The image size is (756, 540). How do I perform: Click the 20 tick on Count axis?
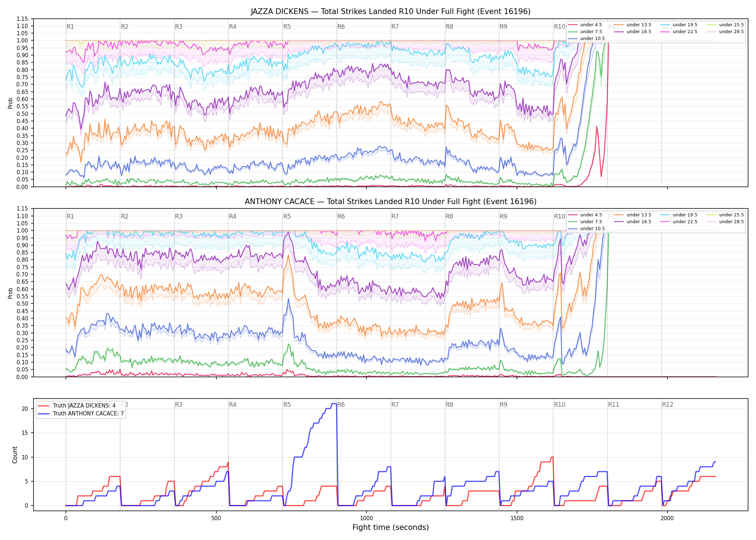pyautogui.click(x=25, y=409)
